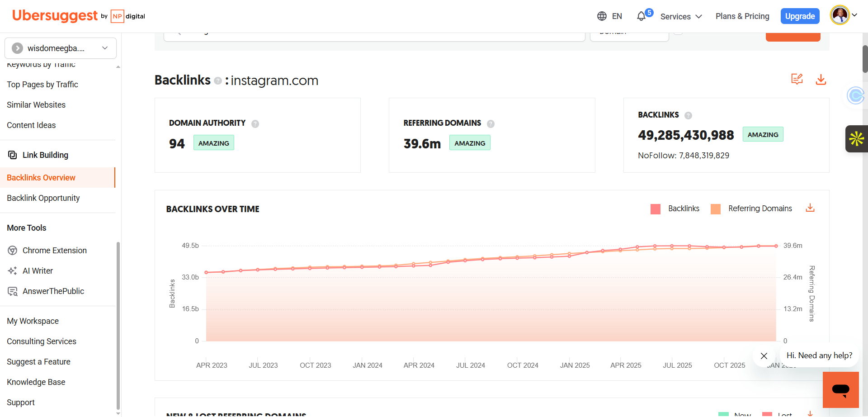Click the notification bell icon
The width and height of the screenshot is (868, 417).
click(x=641, y=17)
